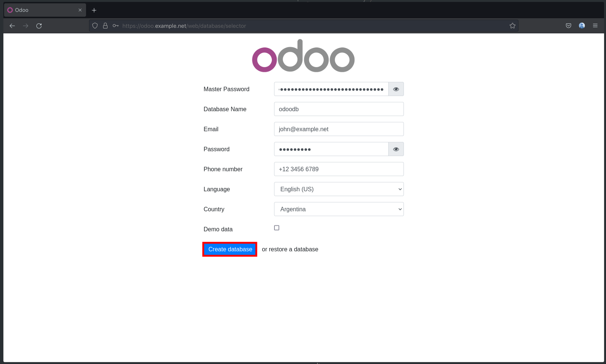The width and height of the screenshot is (606, 364).
Task: Show the user Password with eye icon
Action: pyautogui.click(x=396, y=149)
